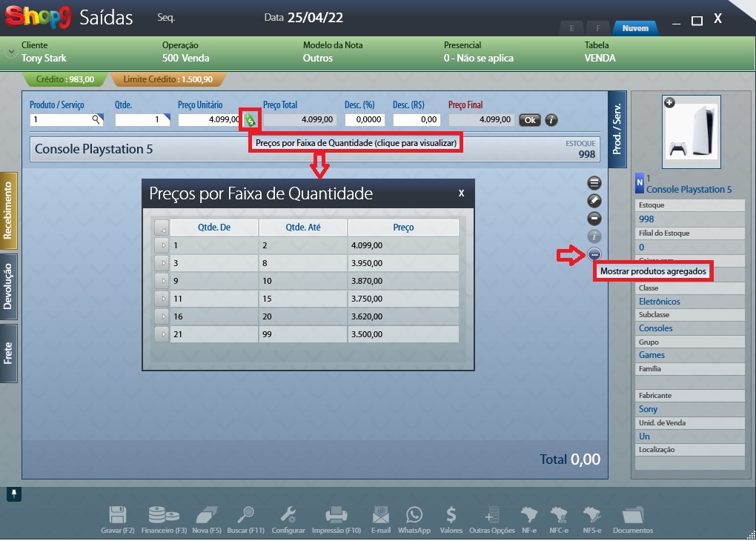Open the Frete side tab
The image size is (756, 541).
click(8, 354)
